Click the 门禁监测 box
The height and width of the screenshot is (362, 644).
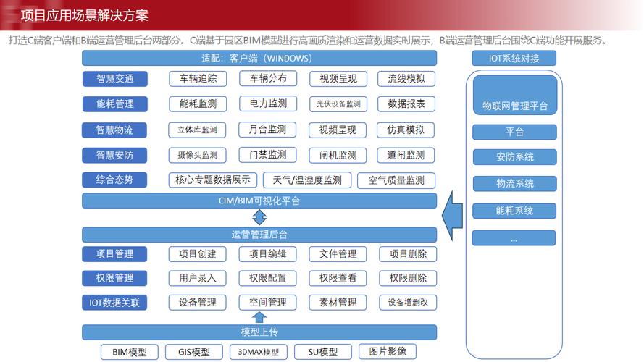[x=268, y=155]
